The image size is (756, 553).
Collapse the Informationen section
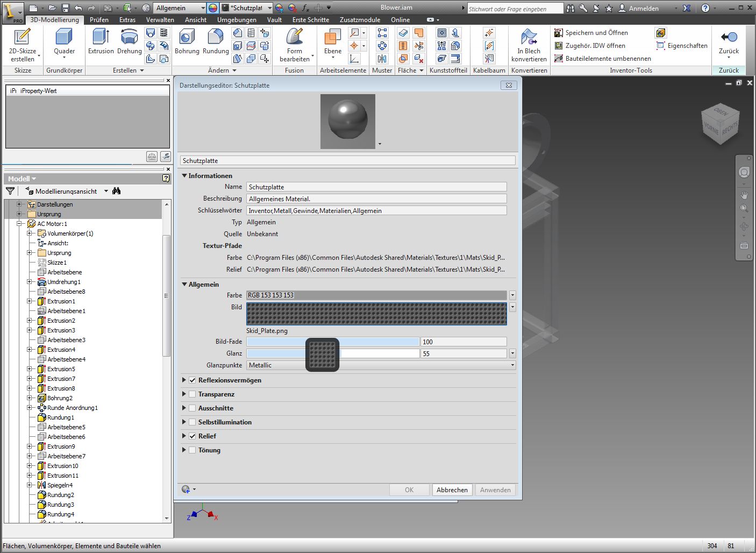click(184, 176)
